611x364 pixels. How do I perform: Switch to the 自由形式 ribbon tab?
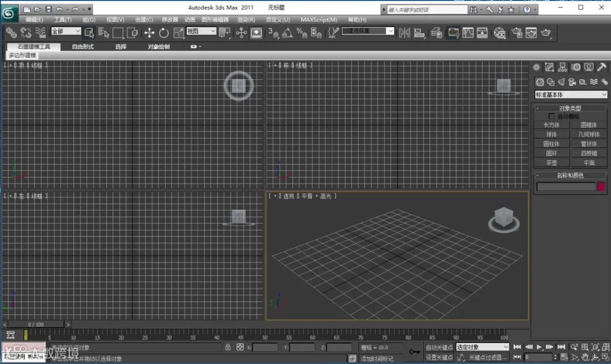pyautogui.click(x=83, y=47)
